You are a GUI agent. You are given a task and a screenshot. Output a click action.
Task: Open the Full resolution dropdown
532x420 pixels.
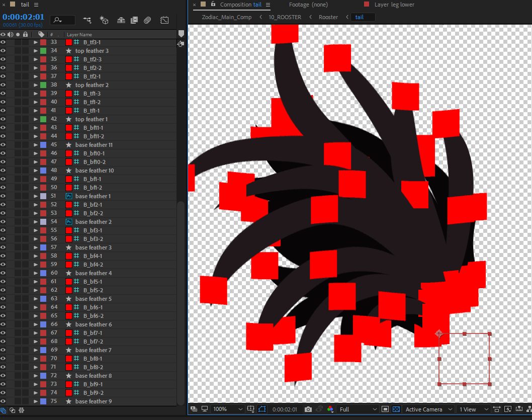[x=357, y=409]
